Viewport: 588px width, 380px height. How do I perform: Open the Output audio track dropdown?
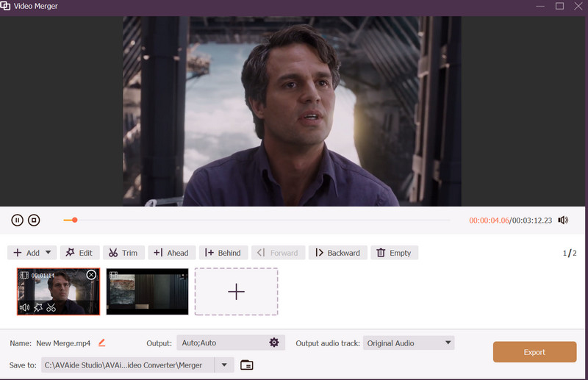click(409, 343)
